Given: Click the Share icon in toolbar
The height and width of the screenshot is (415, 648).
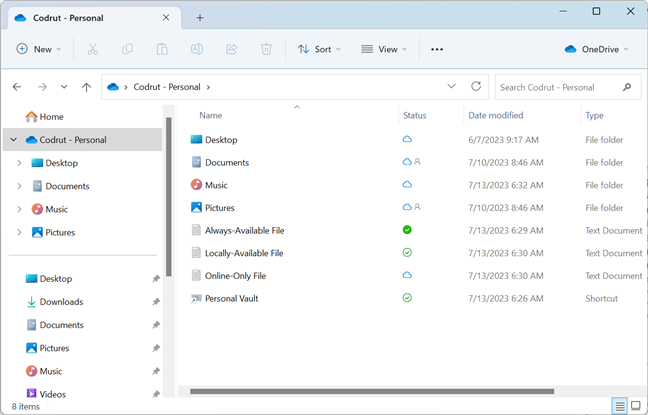Looking at the screenshot, I should click(232, 49).
